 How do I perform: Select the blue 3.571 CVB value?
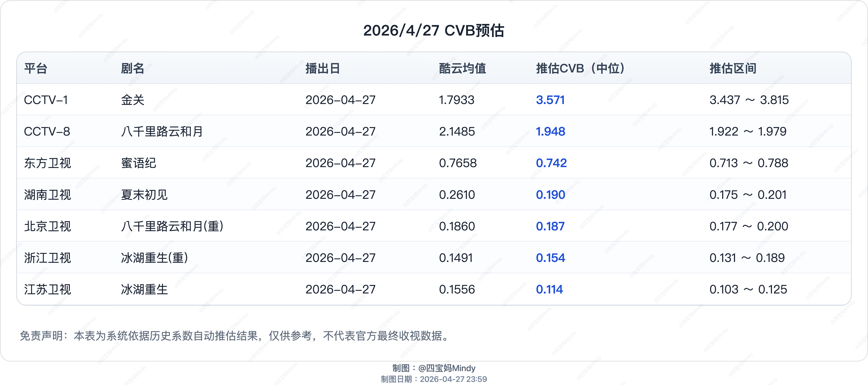click(550, 100)
